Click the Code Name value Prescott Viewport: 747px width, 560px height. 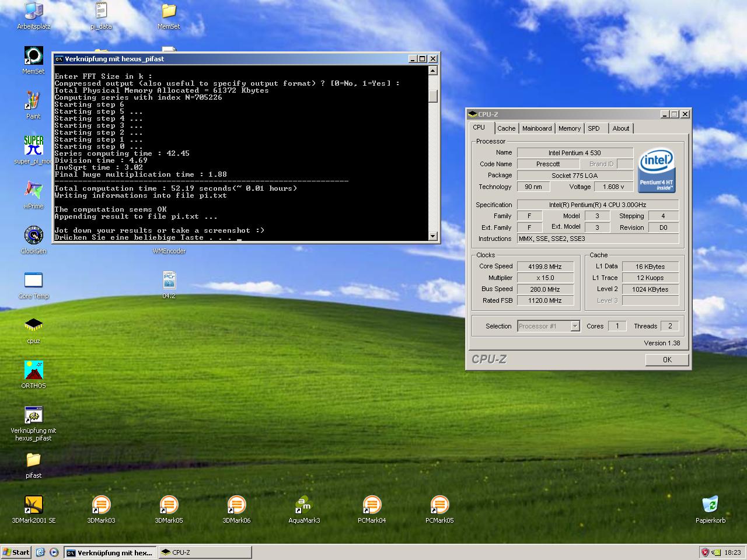pos(548,164)
